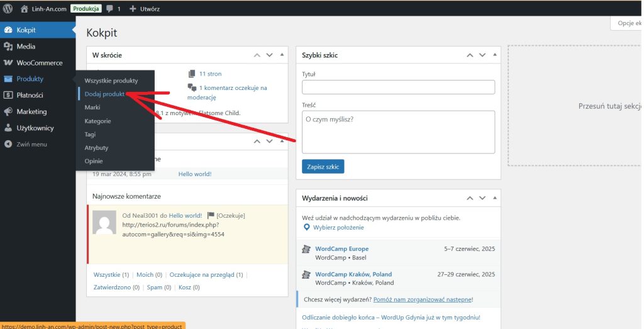Image resolution: width=644 pixels, height=329 pixels.
Task: Open the 11 stron link
Action: [x=210, y=74]
